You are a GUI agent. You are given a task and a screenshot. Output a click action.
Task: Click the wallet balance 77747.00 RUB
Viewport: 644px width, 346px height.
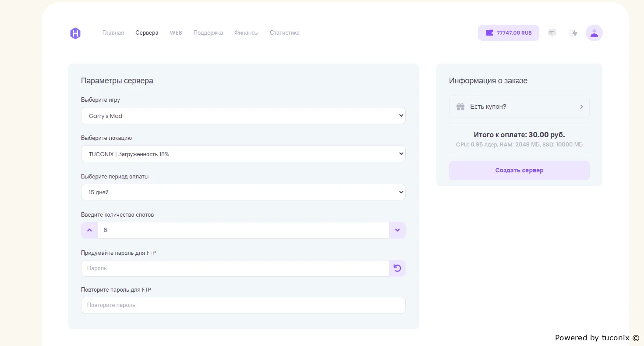coord(508,33)
